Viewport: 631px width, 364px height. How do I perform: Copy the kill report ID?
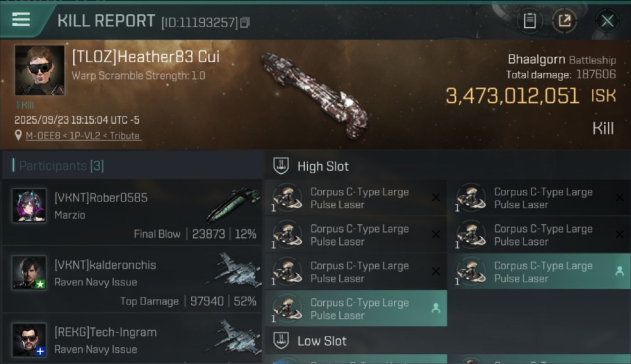(245, 22)
